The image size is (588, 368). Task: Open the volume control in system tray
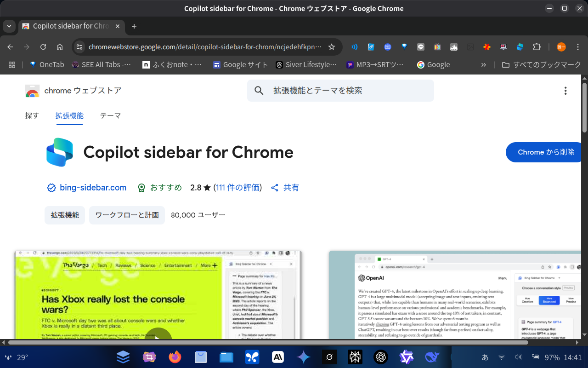pyautogui.click(x=518, y=357)
